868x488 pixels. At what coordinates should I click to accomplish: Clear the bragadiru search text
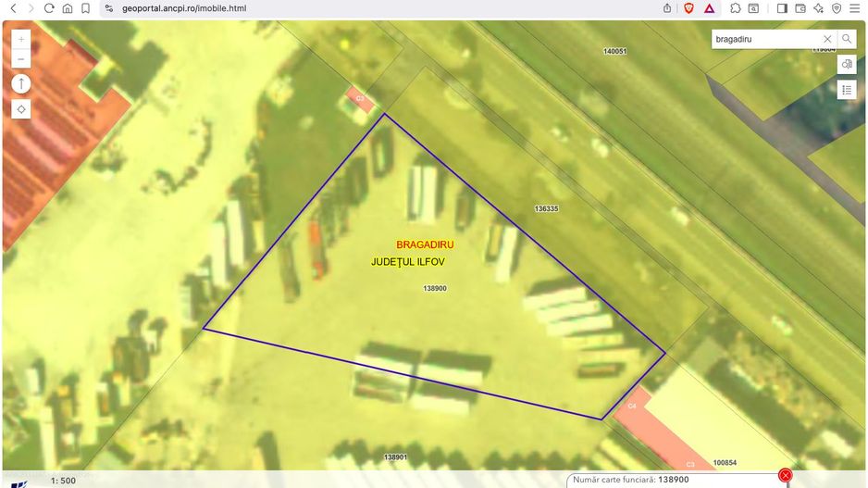click(827, 39)
